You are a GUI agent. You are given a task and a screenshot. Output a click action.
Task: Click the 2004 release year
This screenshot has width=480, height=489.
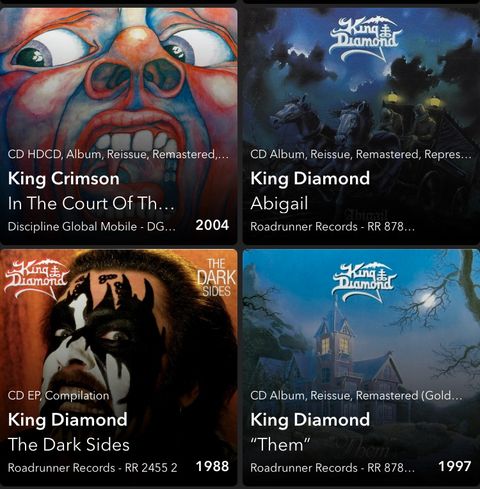(x=212, y=225)
